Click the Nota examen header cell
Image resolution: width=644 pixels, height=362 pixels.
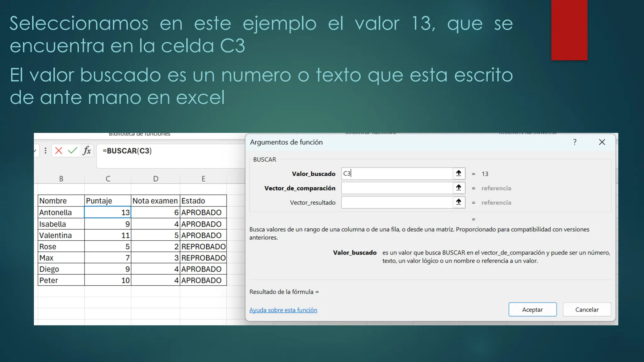click(x=156, y=201)
